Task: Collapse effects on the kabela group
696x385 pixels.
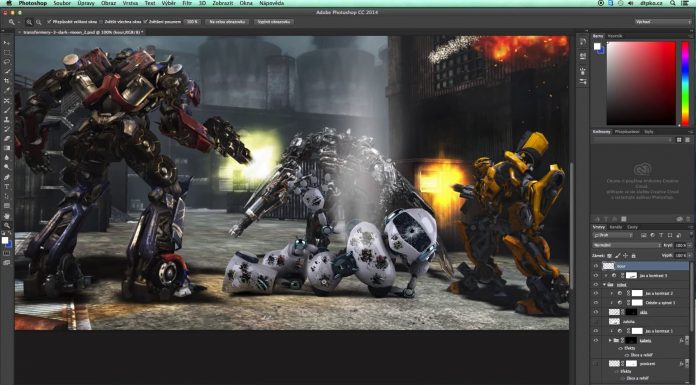Action: coord(687,341)
